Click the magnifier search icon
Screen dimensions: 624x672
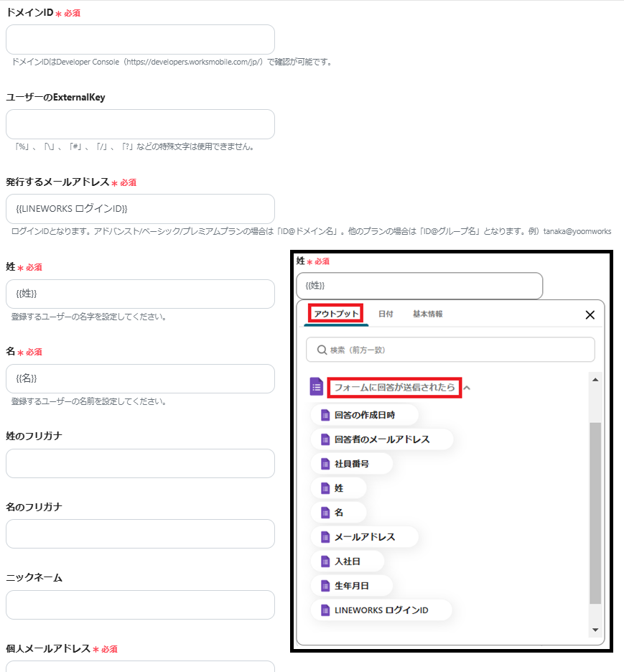(322, 350)
